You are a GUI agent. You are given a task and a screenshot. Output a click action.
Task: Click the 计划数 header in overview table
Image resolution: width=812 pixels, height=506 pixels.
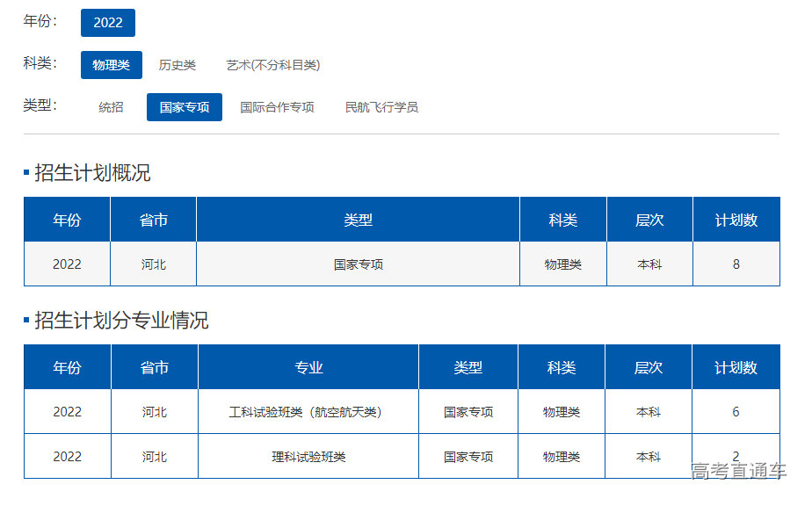click(x=736, y=220)
